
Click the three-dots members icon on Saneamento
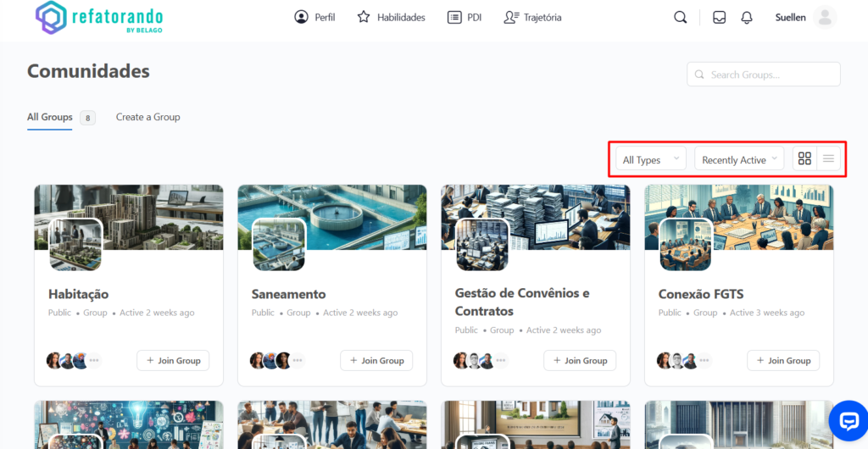coord(298,361)
